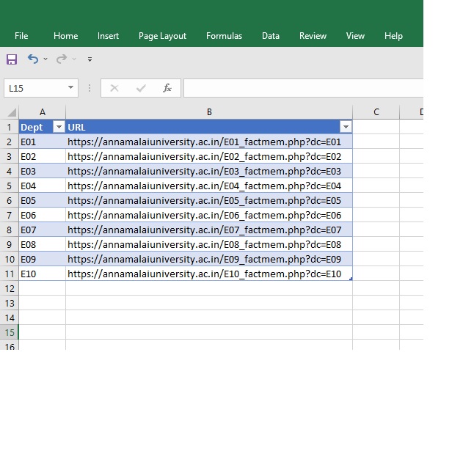Select cell containing E05
The image size is (474, 476).
pos(42,200)
